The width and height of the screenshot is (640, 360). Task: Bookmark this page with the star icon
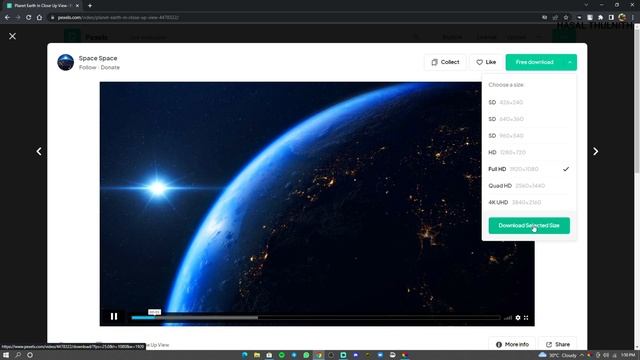click(x=566, y=18)
